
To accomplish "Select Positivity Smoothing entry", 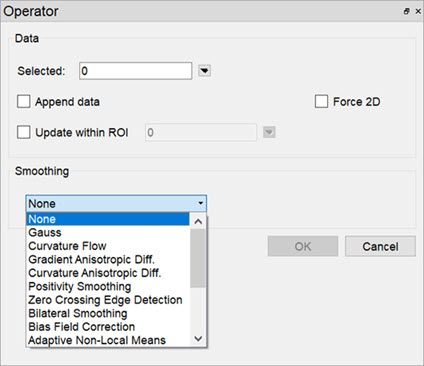I will (108, 286).
